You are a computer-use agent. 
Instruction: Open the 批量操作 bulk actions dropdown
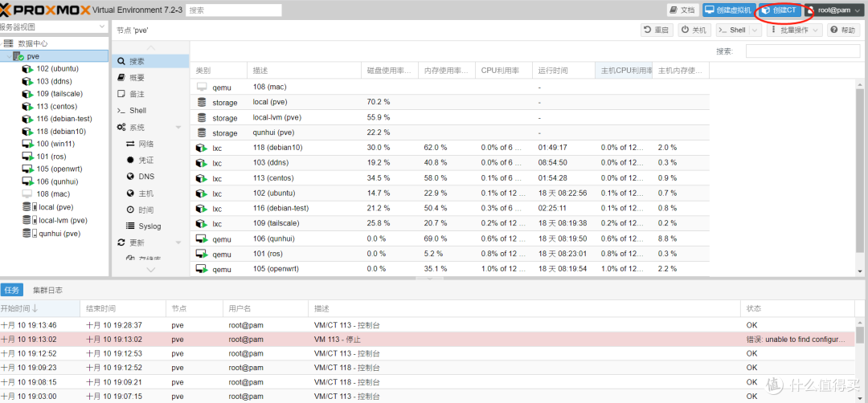(795, 30)
